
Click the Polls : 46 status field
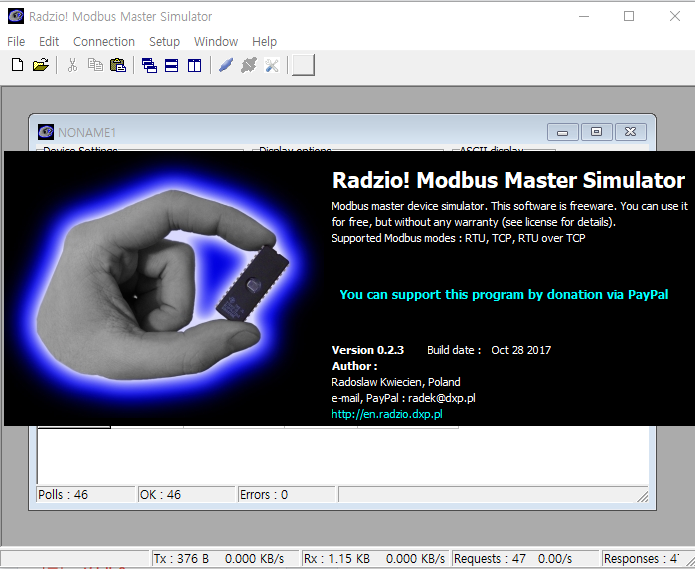pyautogui.click(x=86, y=495)
